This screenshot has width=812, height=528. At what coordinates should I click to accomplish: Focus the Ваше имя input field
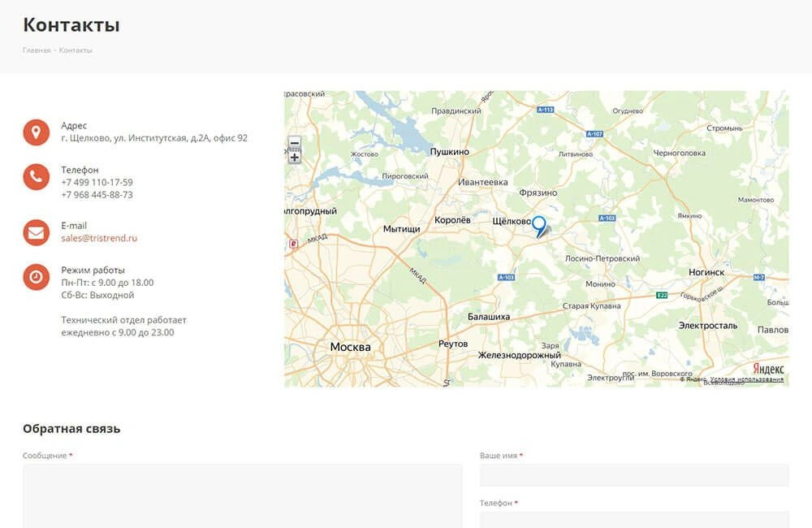pos(633,475)
